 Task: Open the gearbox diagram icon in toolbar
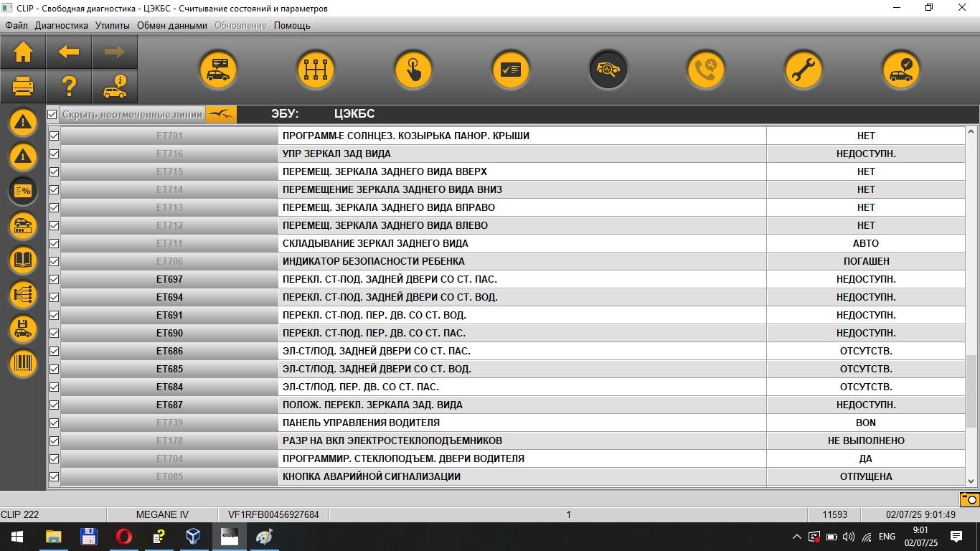[x=316, y=70]
